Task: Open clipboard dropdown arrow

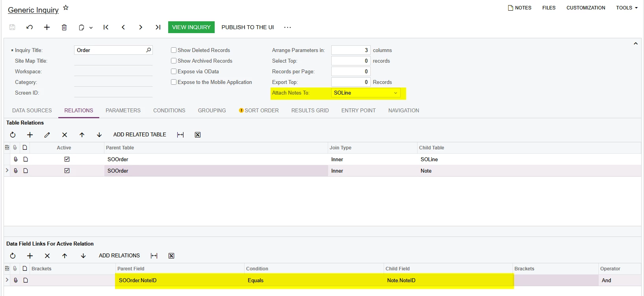Action: click(x=91, y=28)
